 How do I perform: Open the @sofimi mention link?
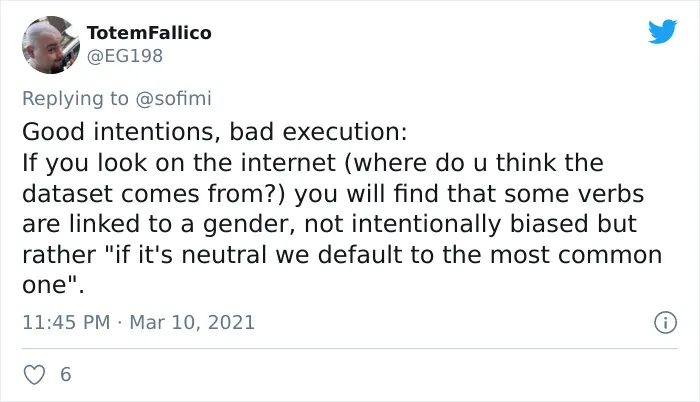coord(173,98)
